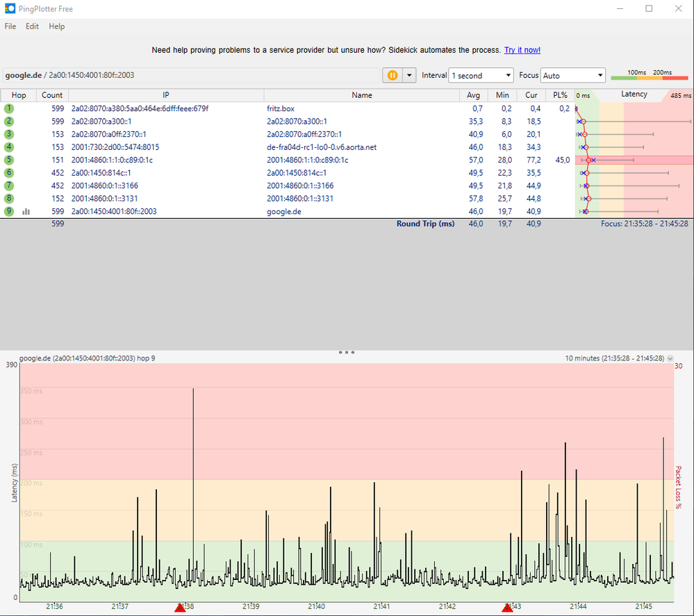Select IP 2001:4860:0:1::3166 in hop 7
The height and width of the screenshot is (616, 694).
tap(104, 185)
